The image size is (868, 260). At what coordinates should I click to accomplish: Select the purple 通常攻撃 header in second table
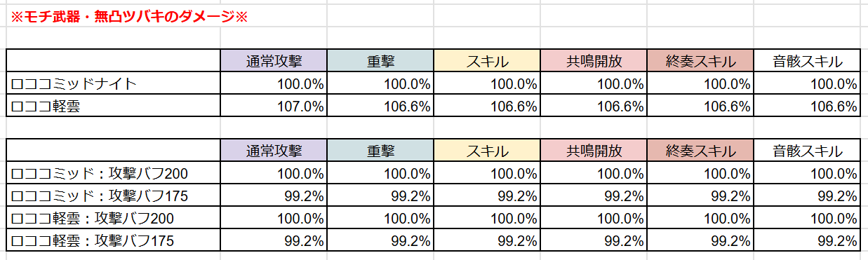[x=273, y=150]
